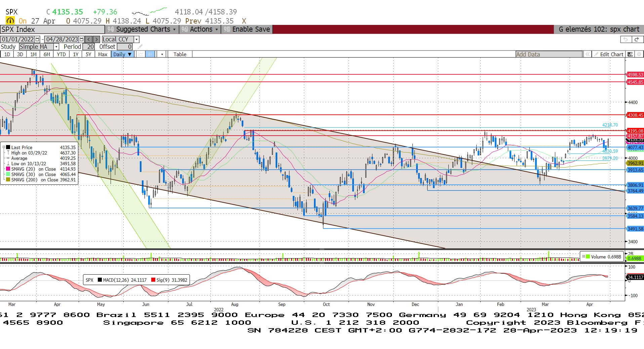
Task: Click the 3764.49 blue price label
Action: [x=635, y=191]
